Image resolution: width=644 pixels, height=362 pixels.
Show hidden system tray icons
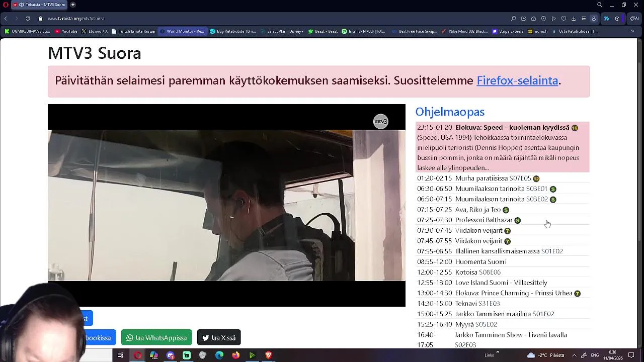[574, 355]
